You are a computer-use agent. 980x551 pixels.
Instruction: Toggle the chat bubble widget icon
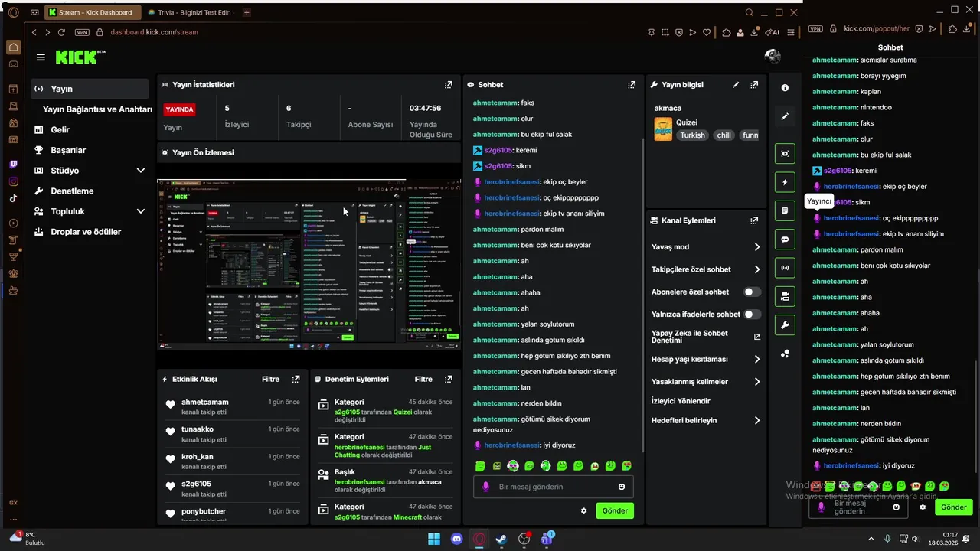point(785,240)
